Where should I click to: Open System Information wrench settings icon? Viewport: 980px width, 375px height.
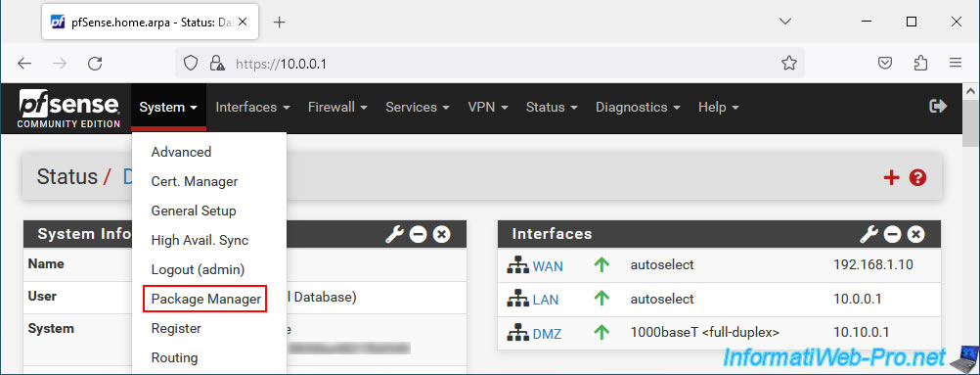click(394, 235)
